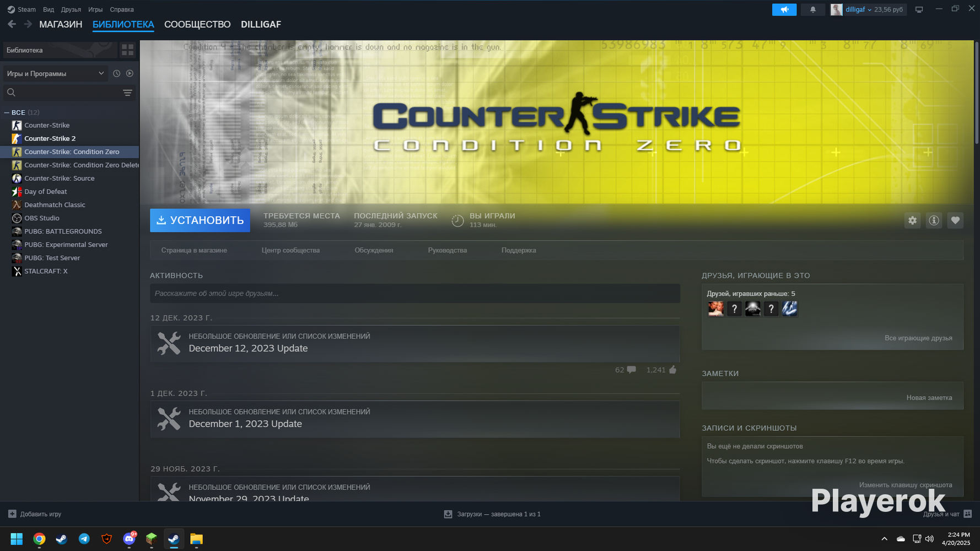This screenshot has height=551, width=980.
Task: Open the December 12, 2023 Update entry
Action: [415, 343]
